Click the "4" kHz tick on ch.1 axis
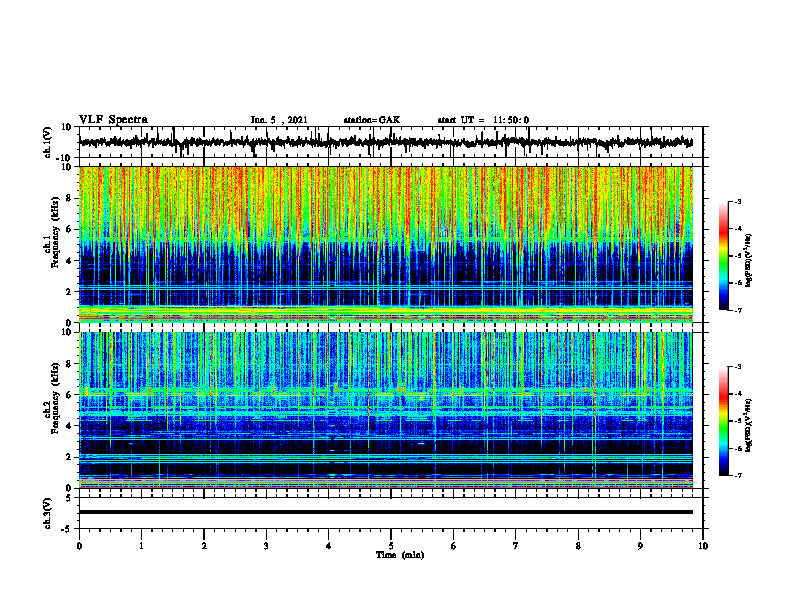This screenshot has height=612, width=792. point(69,261)
